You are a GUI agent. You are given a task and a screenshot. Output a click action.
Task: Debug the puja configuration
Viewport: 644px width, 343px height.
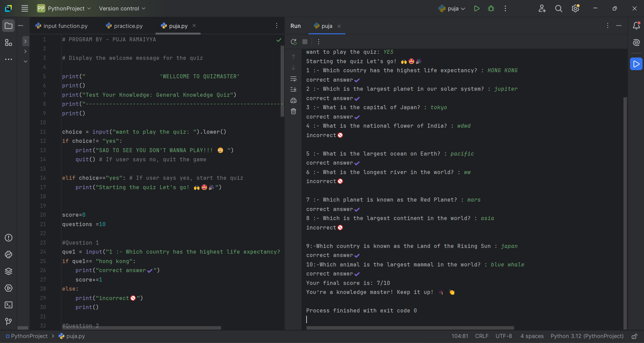pos(491,8)
